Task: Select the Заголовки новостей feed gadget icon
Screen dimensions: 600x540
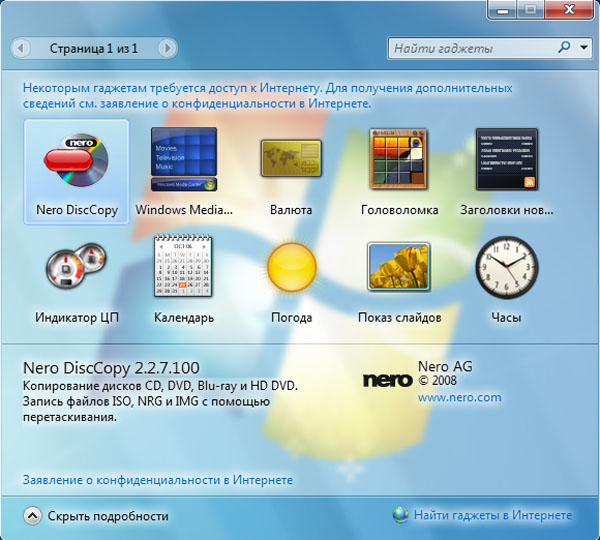Action: point(507,159)
